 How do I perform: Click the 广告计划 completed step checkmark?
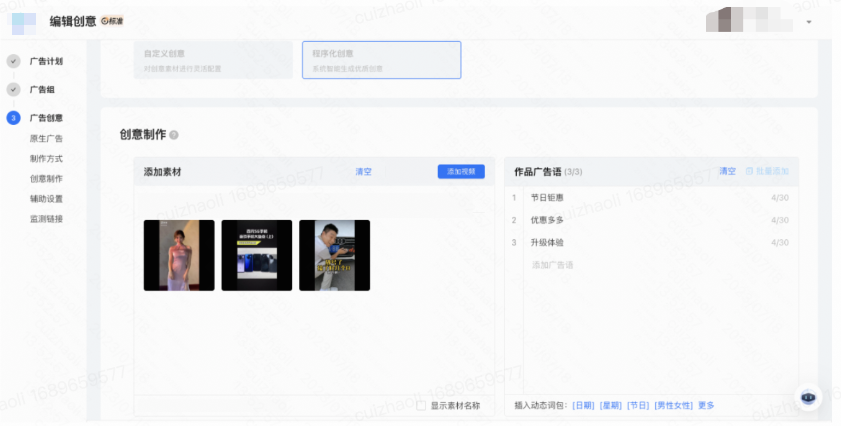tap(13, 61)
